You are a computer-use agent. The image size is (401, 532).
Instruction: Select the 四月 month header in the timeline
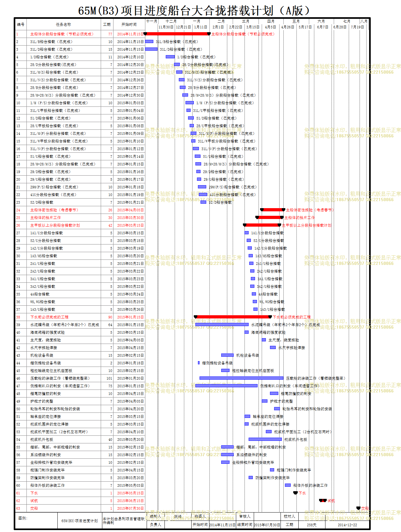click(x=271, y=21)
